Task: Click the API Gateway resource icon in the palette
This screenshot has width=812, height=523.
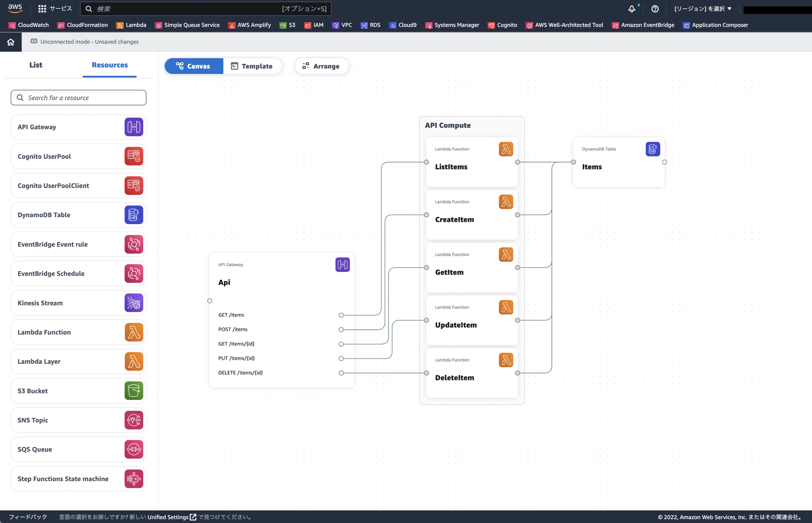Action: pyautogui.click(x=134, y=127)
